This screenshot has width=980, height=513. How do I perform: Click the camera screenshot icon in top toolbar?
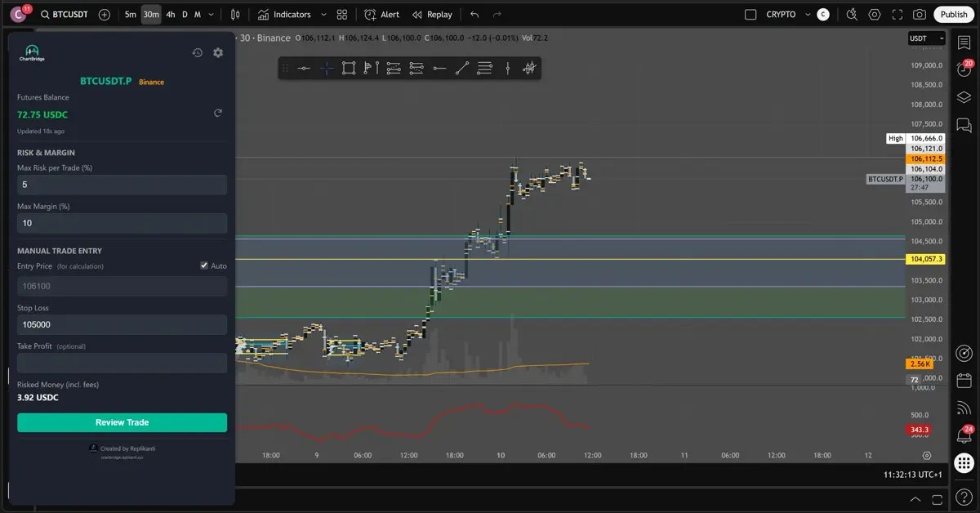tap(920, 14)
